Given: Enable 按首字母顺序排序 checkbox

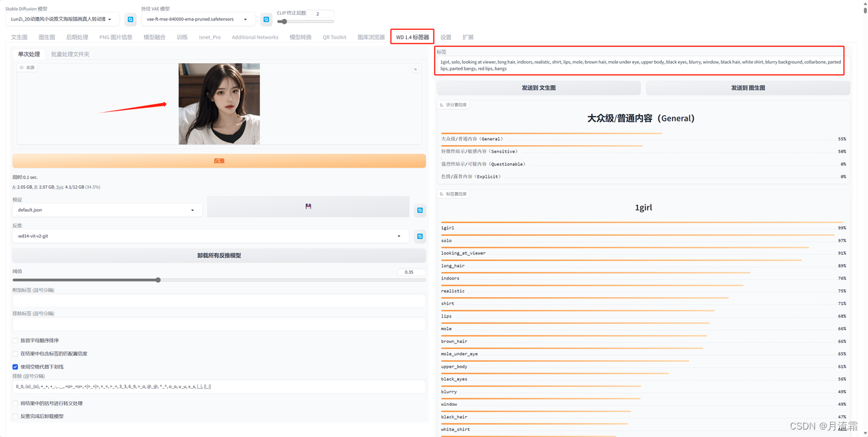Looking at the screenshot, I should coord(15,341).
